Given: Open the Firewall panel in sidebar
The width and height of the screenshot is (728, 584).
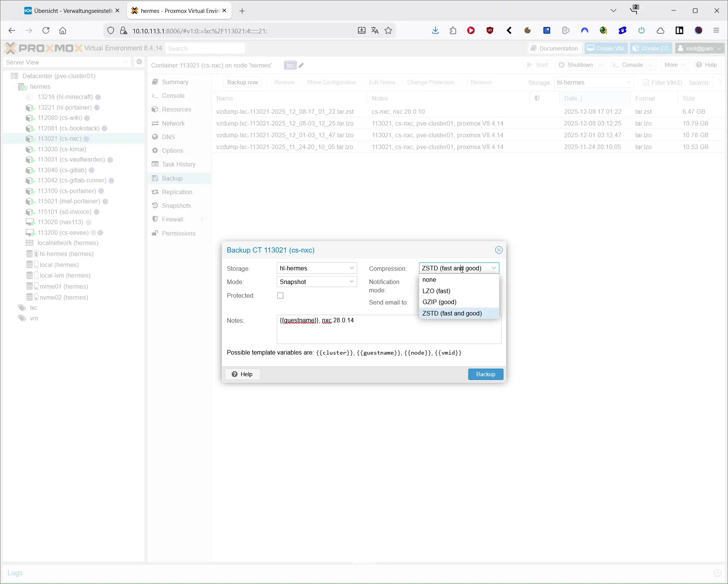Looking at the screenshot, I should 173,219.
